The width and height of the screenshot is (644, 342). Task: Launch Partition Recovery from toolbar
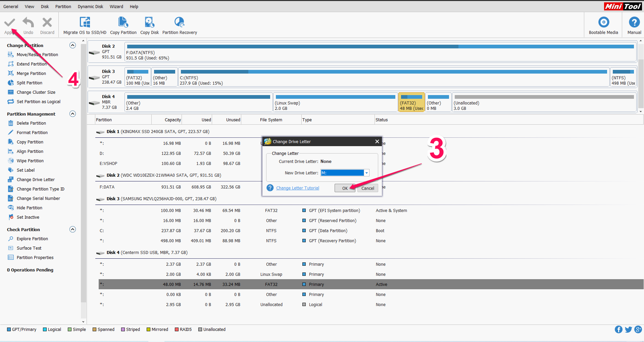[180, 23]
